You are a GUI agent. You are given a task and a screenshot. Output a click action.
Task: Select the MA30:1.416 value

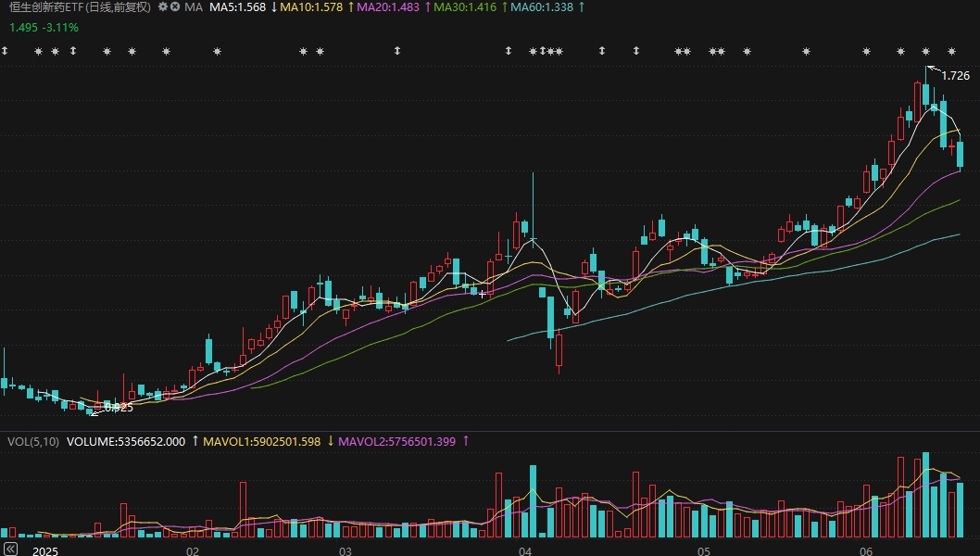tap(465, 7)
